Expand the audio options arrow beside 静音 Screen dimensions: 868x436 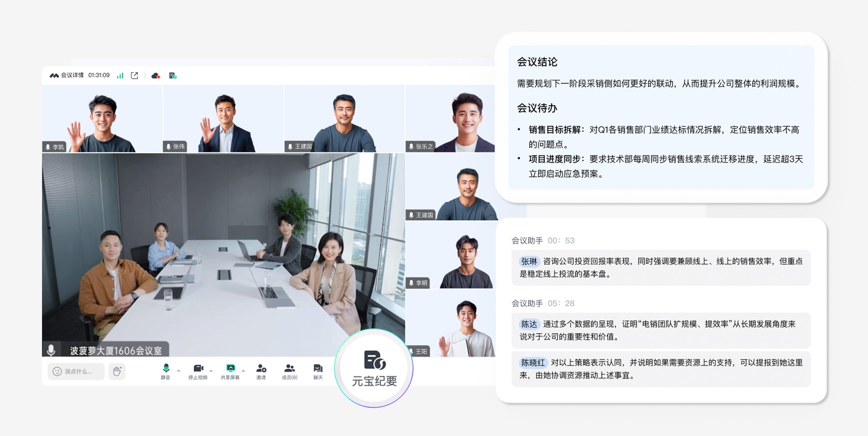click(x=179, y=371)
